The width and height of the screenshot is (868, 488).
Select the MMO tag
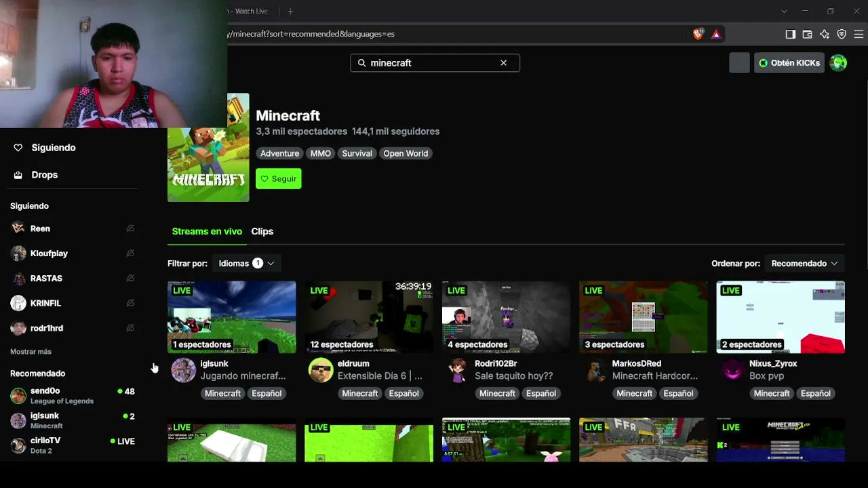tap(321, 153)
